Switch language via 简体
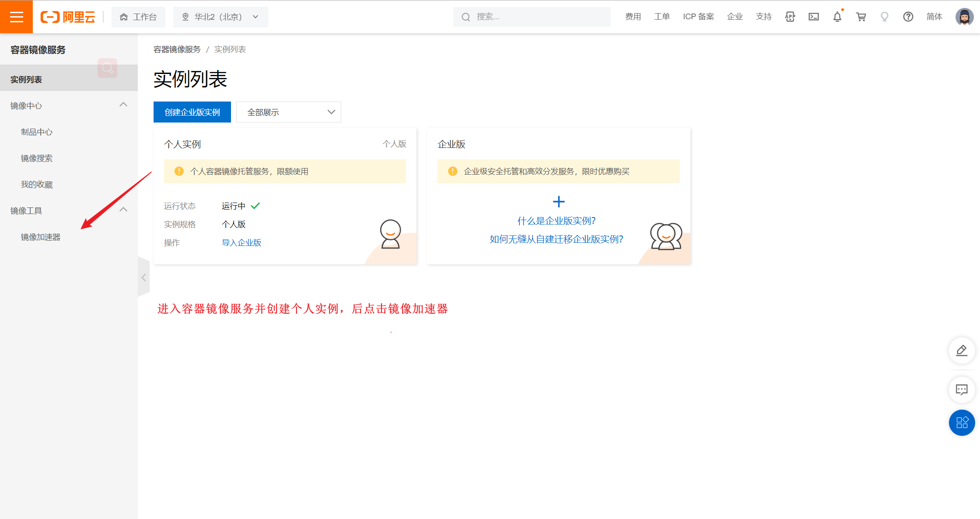The height and width of the screenshot is (519, 980). tap(934, 17)
